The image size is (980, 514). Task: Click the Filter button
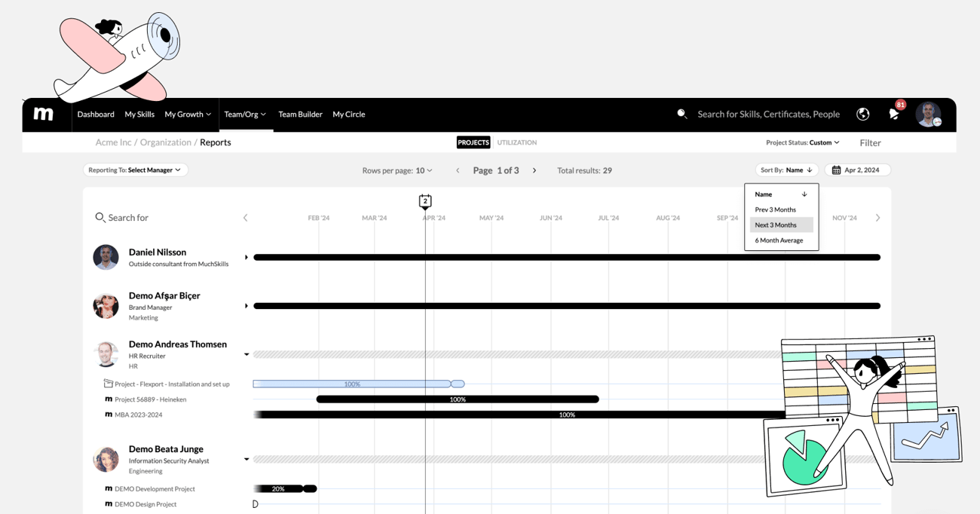pos(870,142)
